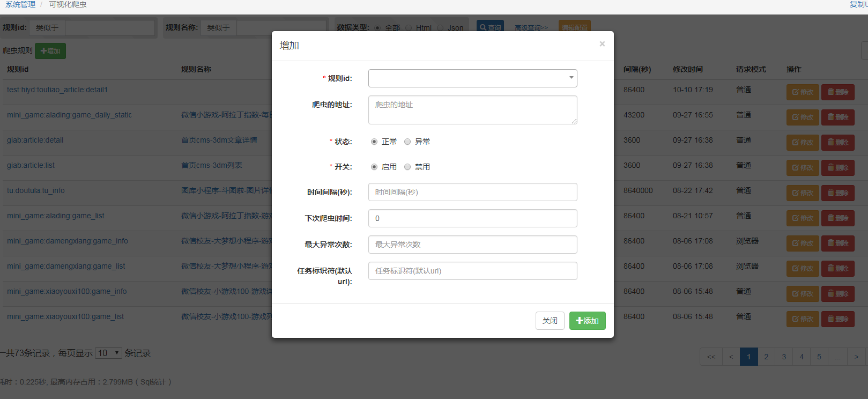Image resolution: width=868 pixels, height=399 pixels.
Task: Open the records-per-page 10 dropdown
Action: 108,353
